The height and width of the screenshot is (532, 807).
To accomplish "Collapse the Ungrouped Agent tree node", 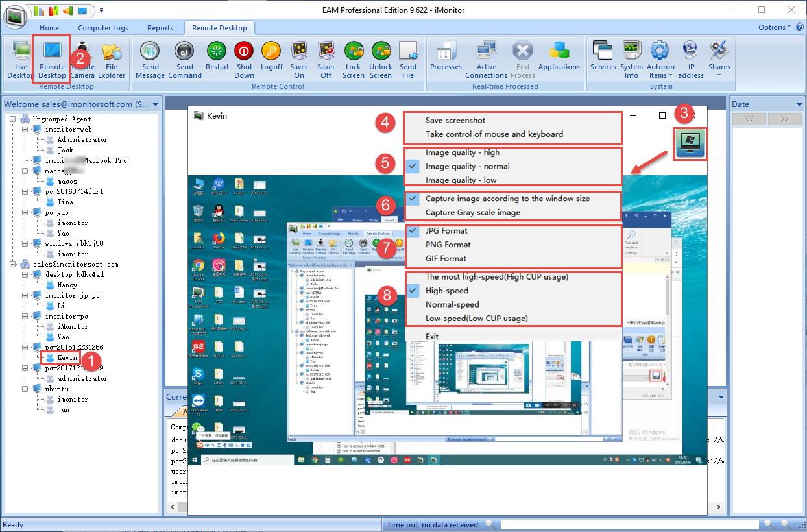I will click(x=14, y=119).
